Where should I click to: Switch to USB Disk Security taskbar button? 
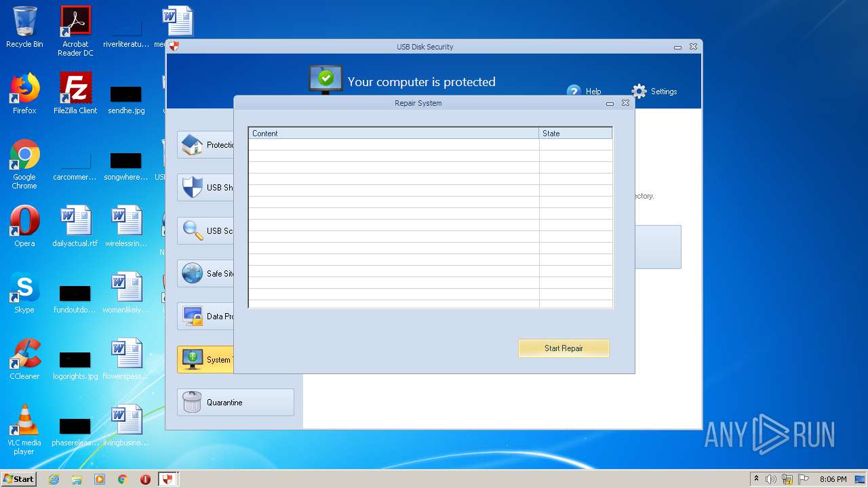coord(168,479)
